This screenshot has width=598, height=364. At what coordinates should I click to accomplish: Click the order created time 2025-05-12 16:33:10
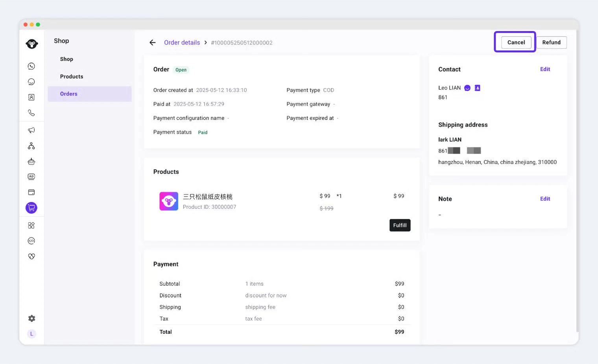click(x=221, y=90)
